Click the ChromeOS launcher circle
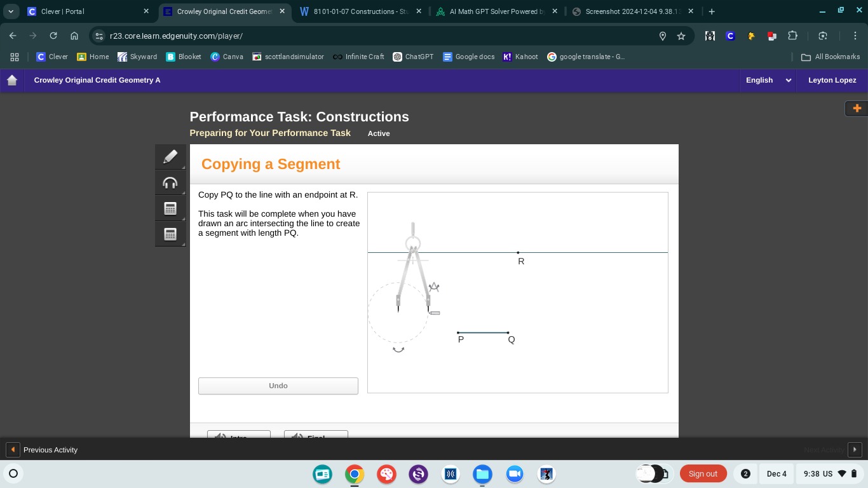This screenshot has height=488, width=868. (x=13, y=473)
